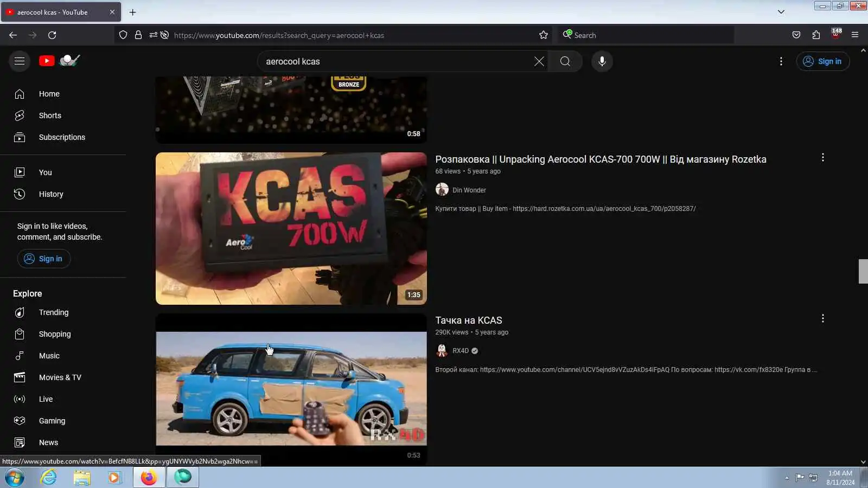The width and height of the screenshot is (868, 488).
Task: Show hidden system tray icons
Action: click(x=787, y=478)
